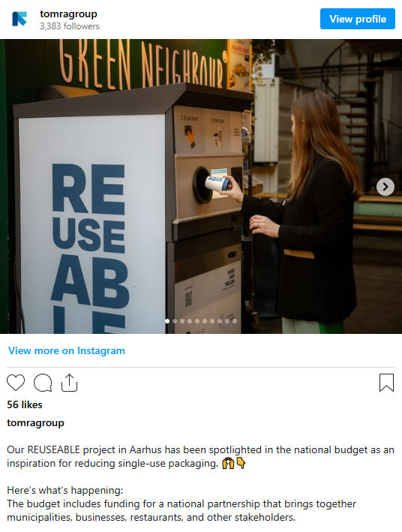Jump to the second-to-last carousel dot
This screenshot has height=532, width=402.
point(227,321)
